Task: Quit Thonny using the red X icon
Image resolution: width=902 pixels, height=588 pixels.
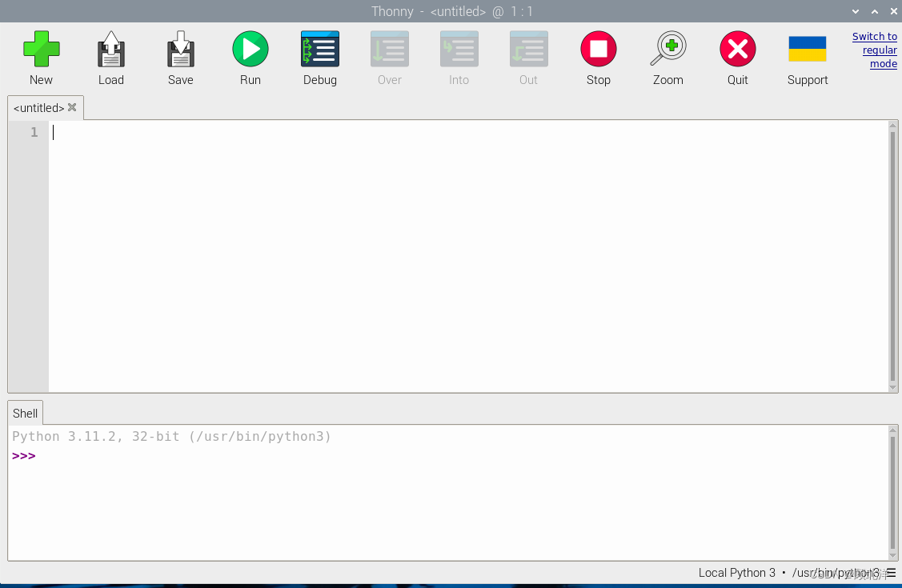Action: click(737, 50)
